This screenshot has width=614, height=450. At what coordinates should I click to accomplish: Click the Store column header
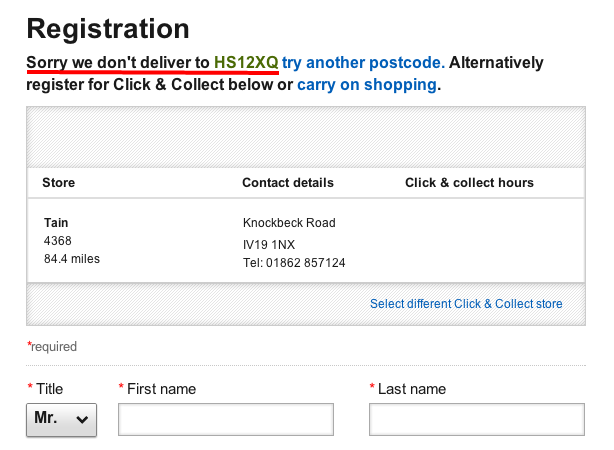[58, 183]
